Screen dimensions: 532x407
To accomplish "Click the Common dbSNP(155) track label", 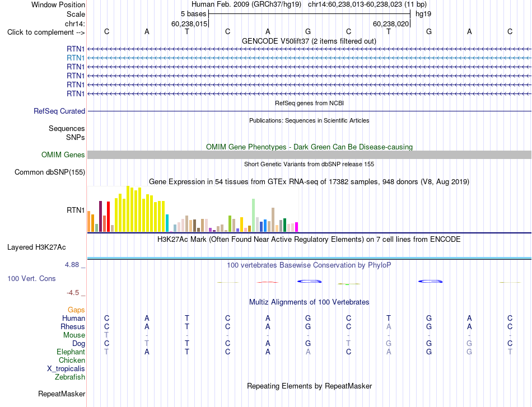I will pos(50,172).
